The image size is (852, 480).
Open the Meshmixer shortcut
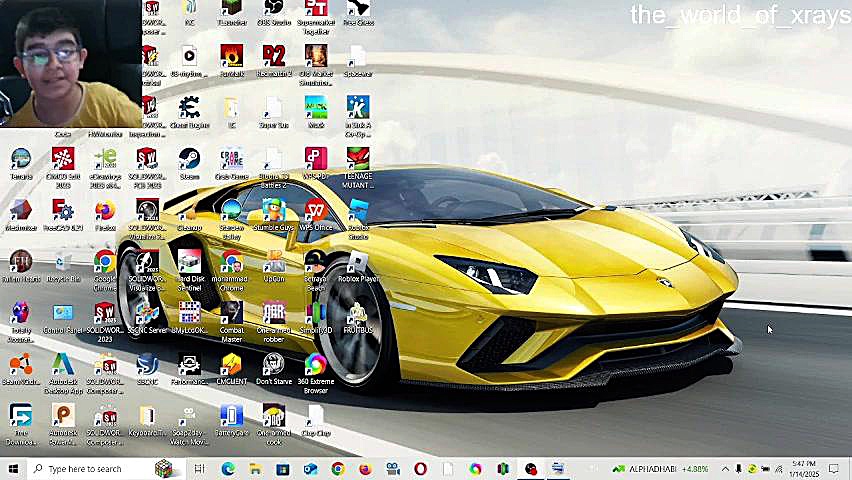pyautogui.click(x=21, y=215)
